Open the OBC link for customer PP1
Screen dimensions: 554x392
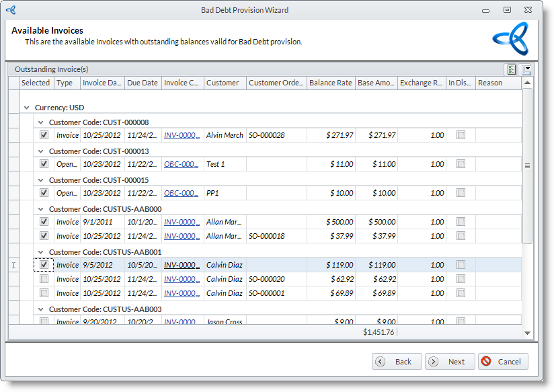click(182, 193)
